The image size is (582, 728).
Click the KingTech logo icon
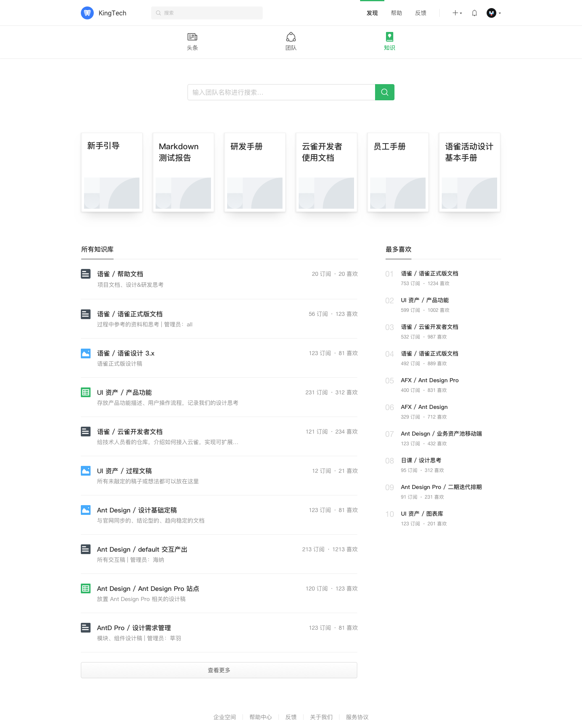[87, 13]
